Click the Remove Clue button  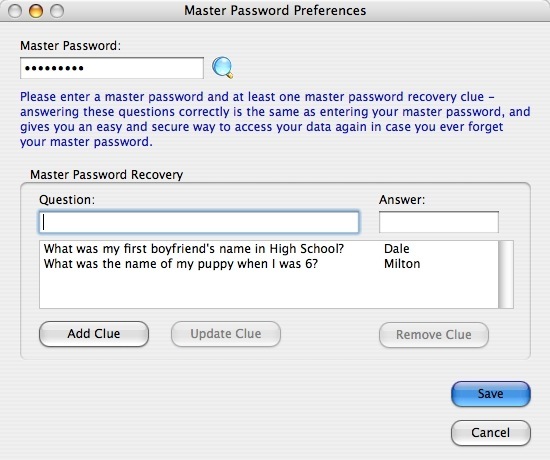[x=434, y=335]
